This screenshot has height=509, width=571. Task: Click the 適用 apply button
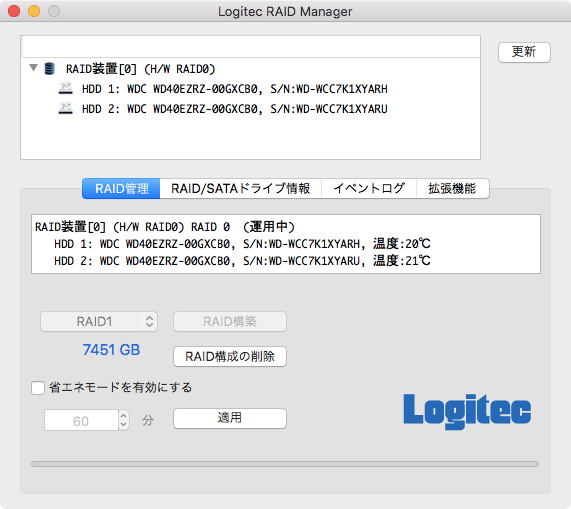click(x=230, y=418)
